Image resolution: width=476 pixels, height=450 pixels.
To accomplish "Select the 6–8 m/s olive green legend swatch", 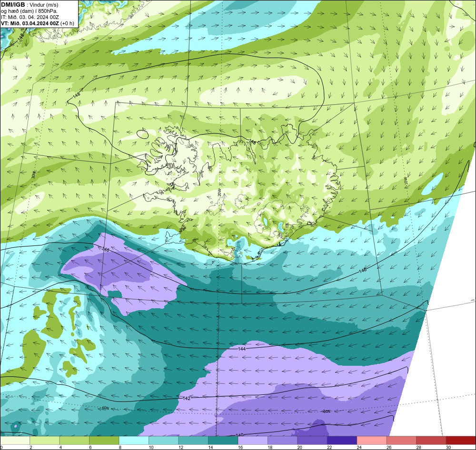I will pyautogui.click(x=104, y=440).
